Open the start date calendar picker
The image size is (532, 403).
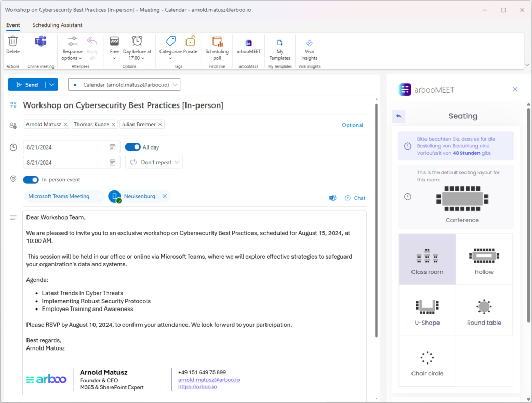112,147
